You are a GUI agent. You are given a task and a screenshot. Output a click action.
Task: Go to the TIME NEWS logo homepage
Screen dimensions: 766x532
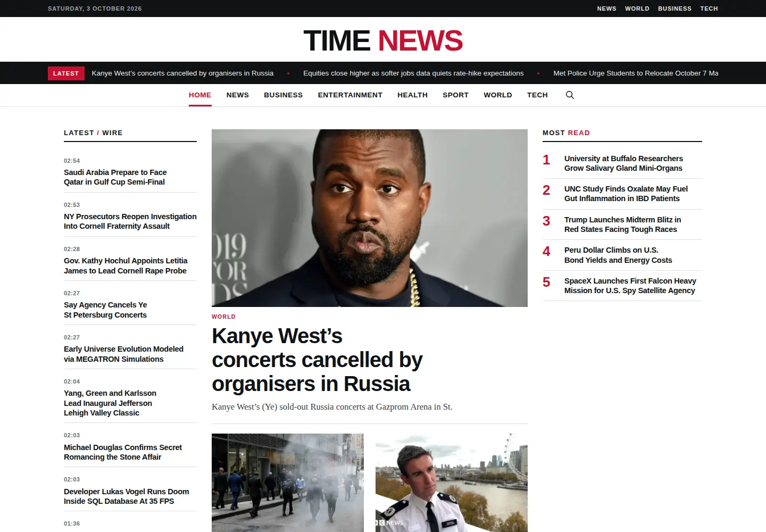383,40
